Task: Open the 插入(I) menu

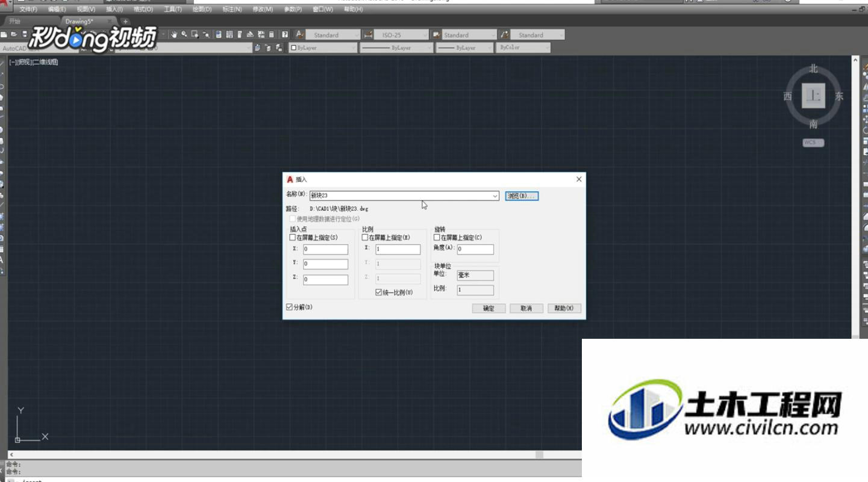Action: click(114, 10)
